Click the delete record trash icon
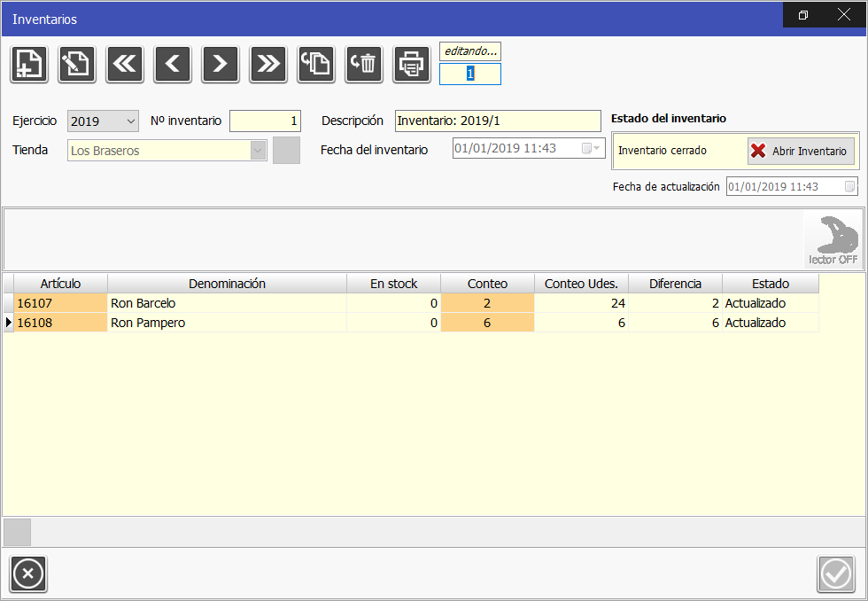 tap(364, 64)
